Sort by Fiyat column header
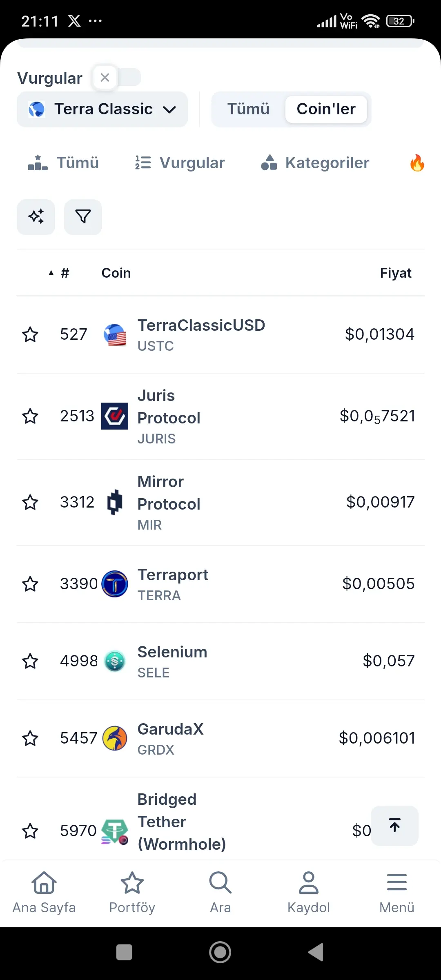Image resolution: width=441 pixels, height=980 pixels. (x=395, y=273)
